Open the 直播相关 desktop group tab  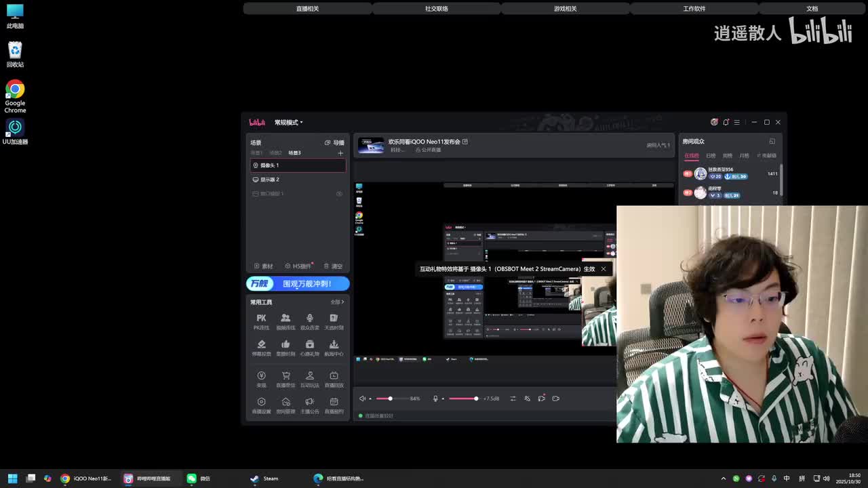307,9
